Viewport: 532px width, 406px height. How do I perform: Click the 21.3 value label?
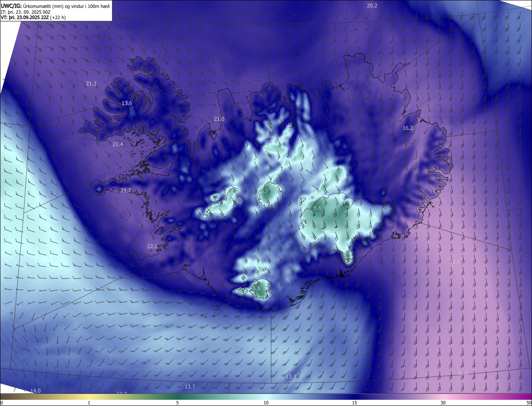(x=91, y=84)
